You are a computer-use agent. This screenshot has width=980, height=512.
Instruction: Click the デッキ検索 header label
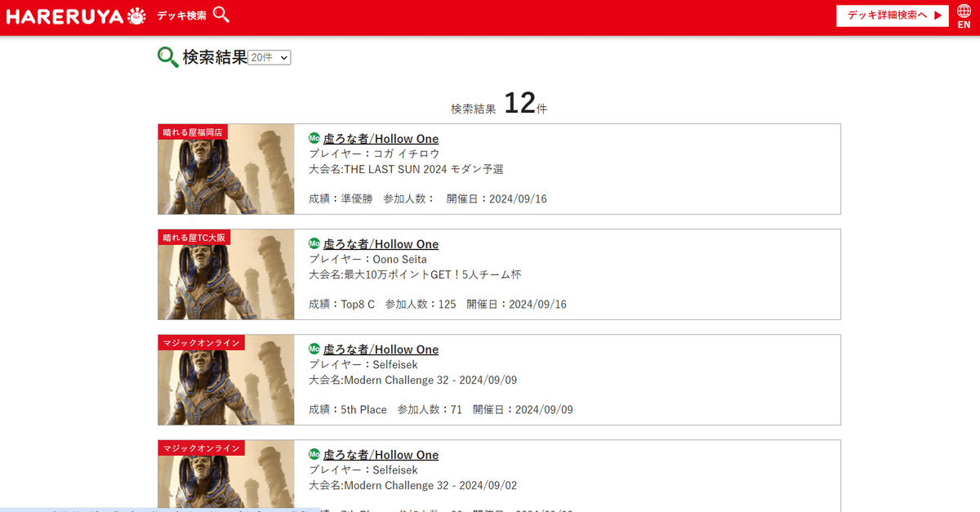tap(181, 16)
